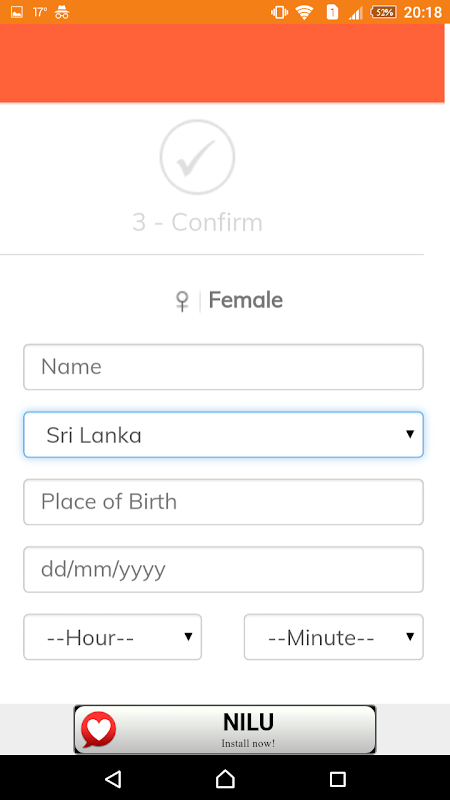Viewport: 450px width, 800px height.
Task: Tap the incognito hat status icon
Action: click(x=62, y=12)
